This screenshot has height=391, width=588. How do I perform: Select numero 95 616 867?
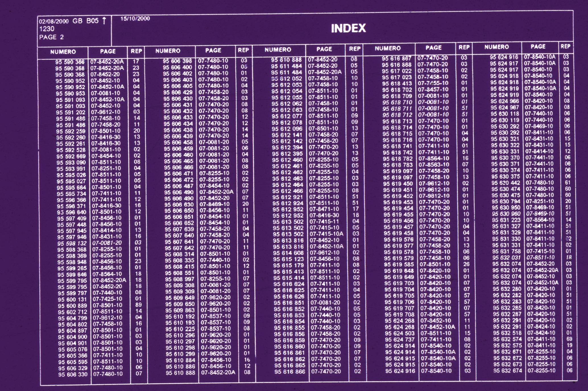(x=397, y=59)
